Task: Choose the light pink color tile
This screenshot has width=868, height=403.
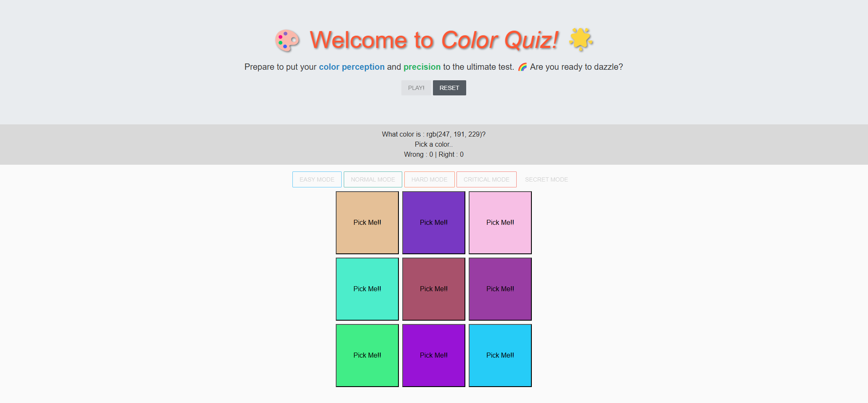Action: (x=500, y=222)
